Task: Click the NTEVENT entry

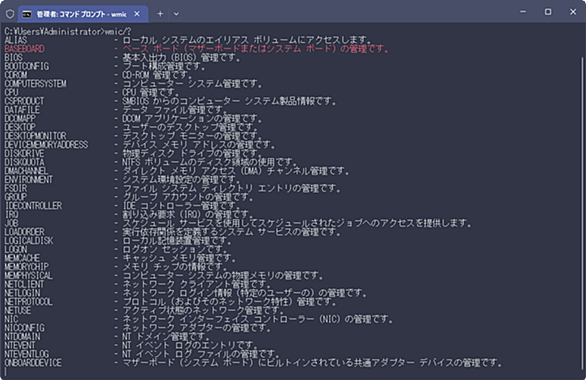Action: 20,345
